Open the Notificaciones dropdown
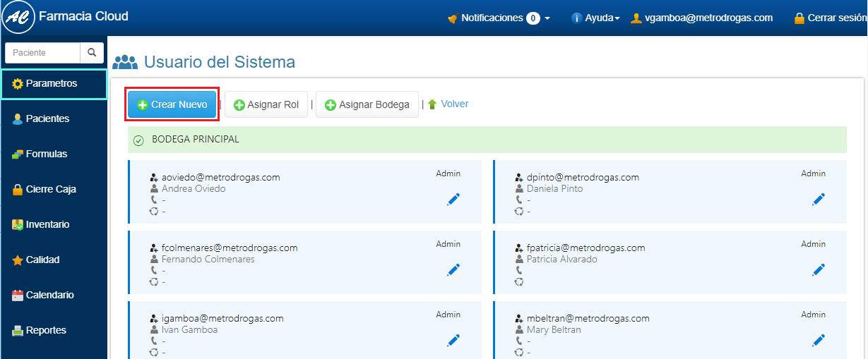Image resolution: width=868 pixels, height=359 pixels. (x=499, y=18)
